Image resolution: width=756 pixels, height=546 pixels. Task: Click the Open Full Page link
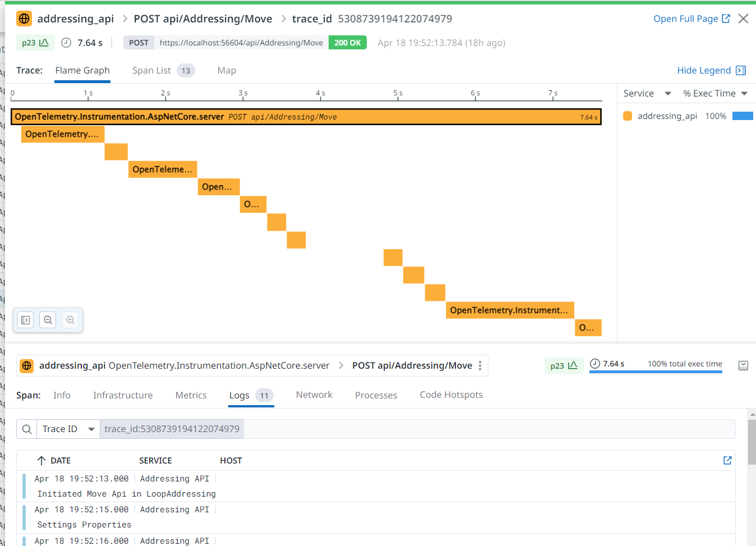tap(686, 18)
